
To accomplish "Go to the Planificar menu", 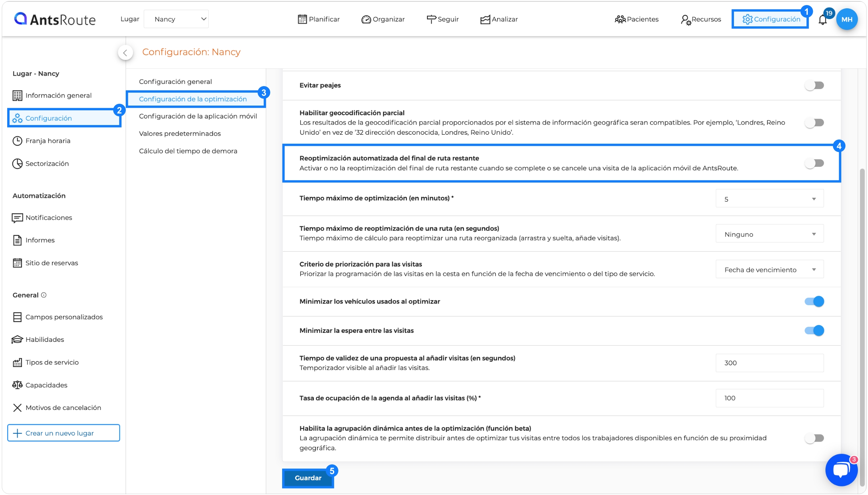I will point(319,19).
